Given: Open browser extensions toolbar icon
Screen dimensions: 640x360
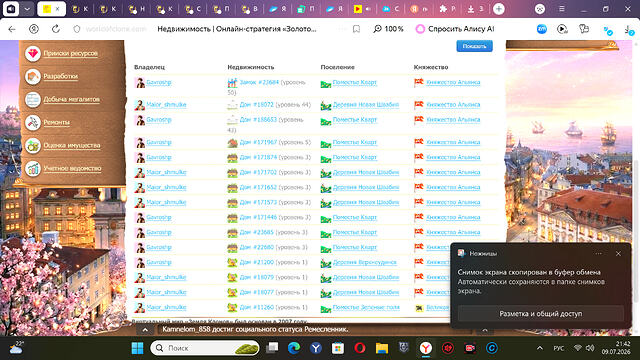Looking at the screenshot, I should click(x=584, y=29).
